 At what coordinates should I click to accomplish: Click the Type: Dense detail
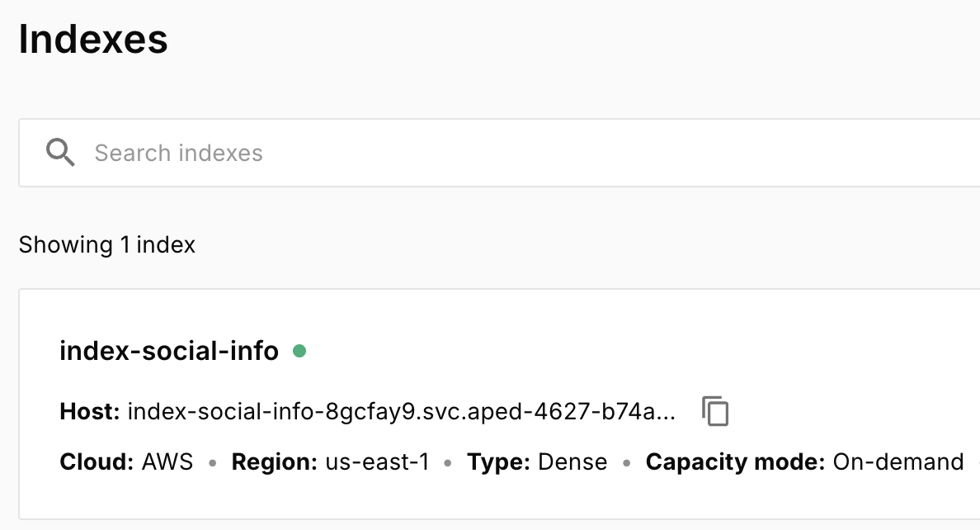(536, 461)
